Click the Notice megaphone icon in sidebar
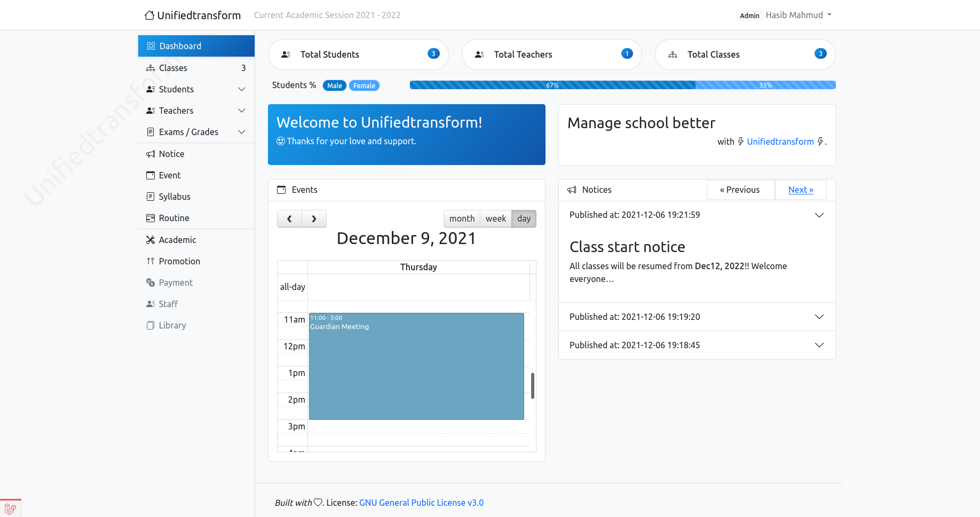This screenshot has width=980, height=517. click(151, 154)
